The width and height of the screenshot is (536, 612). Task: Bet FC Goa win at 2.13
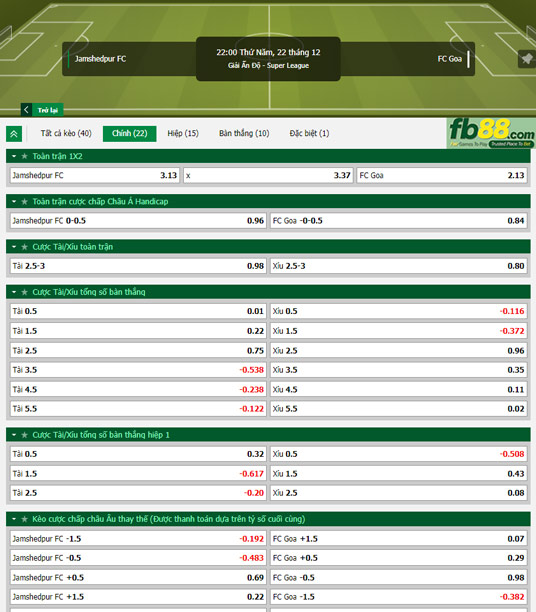tap(442, 176)
